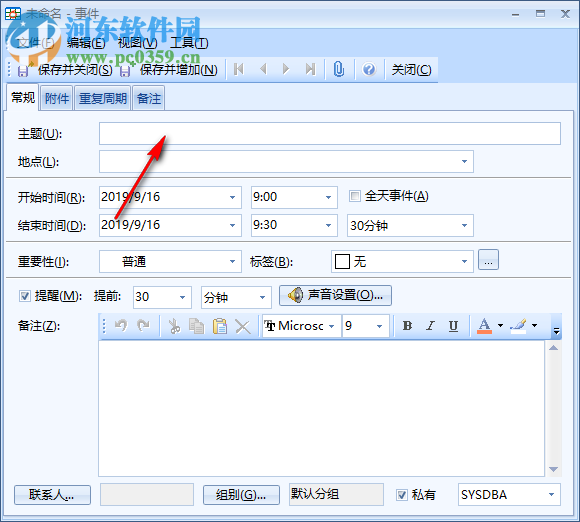This screenshot has width=580, height=522.
Task: Expand notes toolbar overflow options
Action: [x=556, y=330]
